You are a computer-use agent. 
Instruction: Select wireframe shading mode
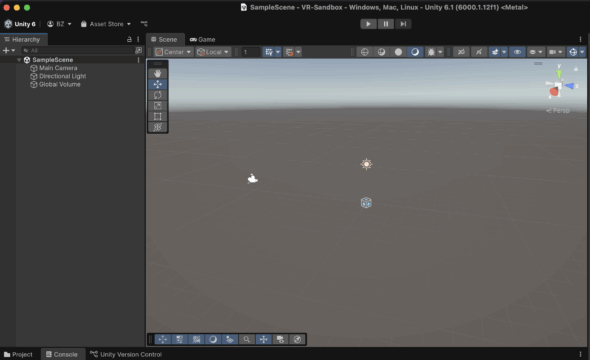coord(365,52)
